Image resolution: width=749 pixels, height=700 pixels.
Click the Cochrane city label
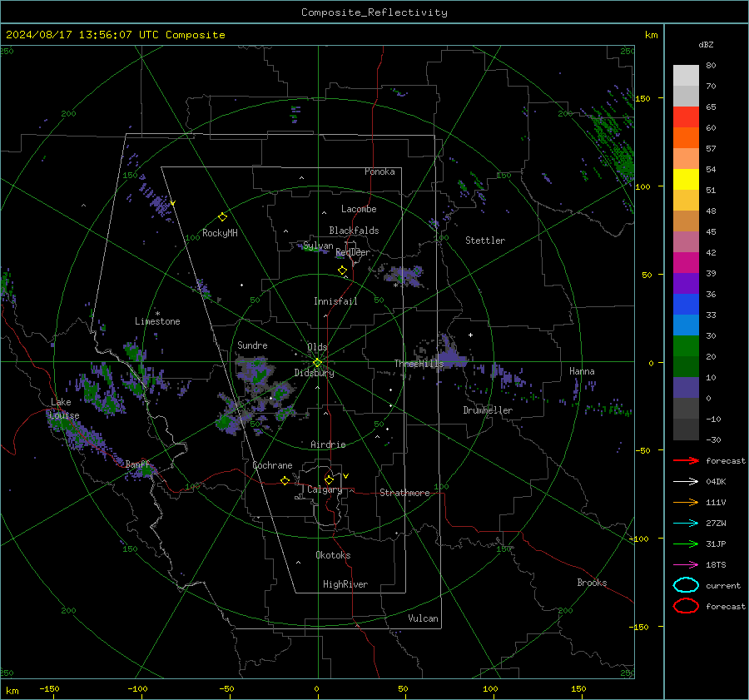coord(272,465)
